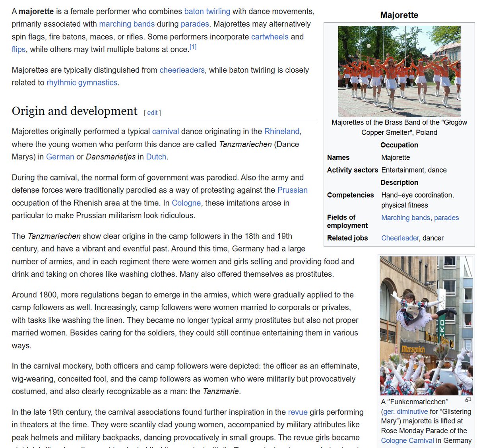The height and width of the screenshot is (448, 477).
Task: Open the cheerleaders link in intro
Action: [x=182, y=70]
